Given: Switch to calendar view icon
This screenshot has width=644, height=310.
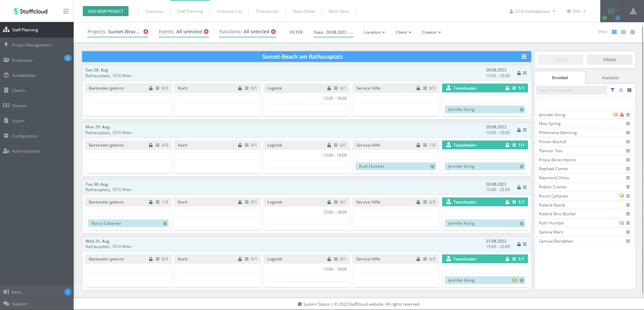Looking at the screenshot, I should pos(633,32).
